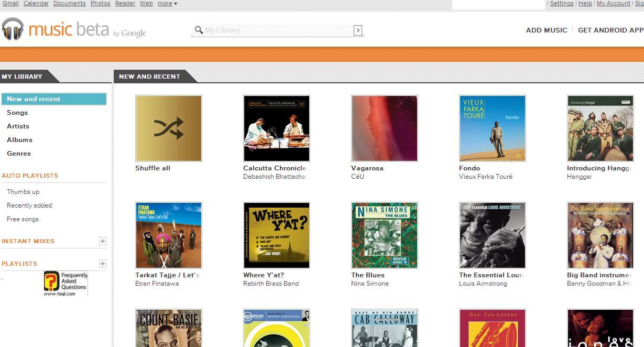644x347 pixels.
Task: Click in the My Library search field
Action: pyautogui.click(x=278, y=30)
